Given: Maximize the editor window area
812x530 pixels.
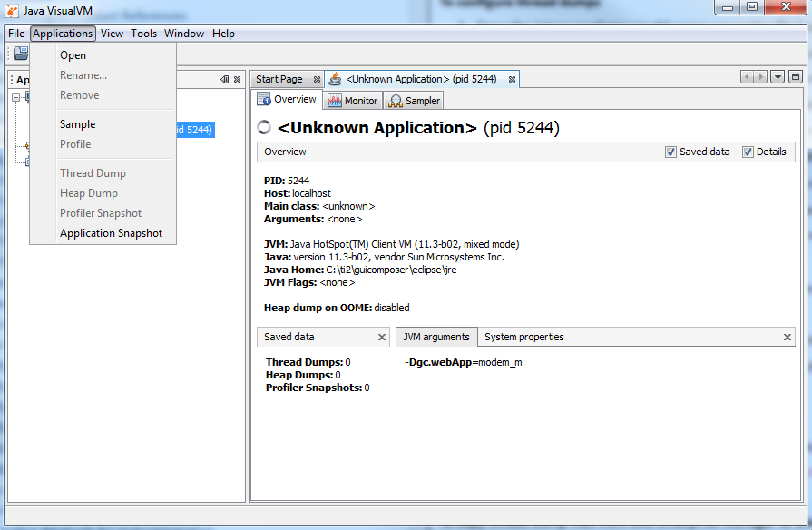Looking at the screenshot, I should tap(796, 77).
